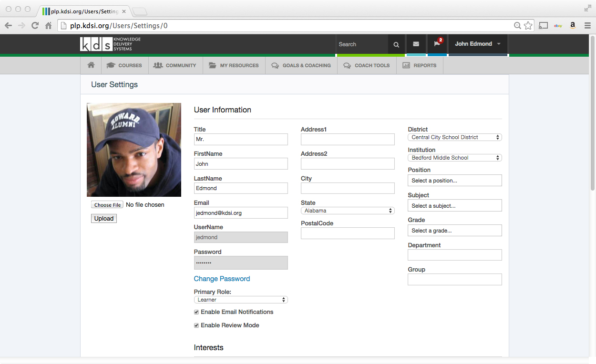Open Goals & Coaching menu

point(301,65)
